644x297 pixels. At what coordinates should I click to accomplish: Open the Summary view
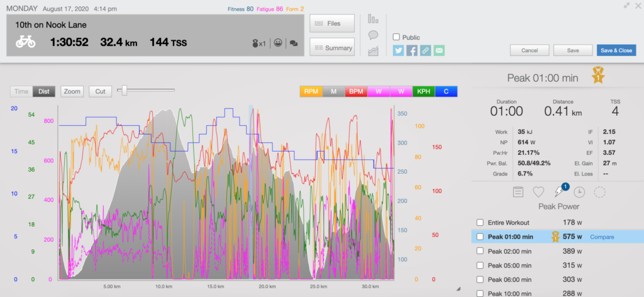pos(332,48)
